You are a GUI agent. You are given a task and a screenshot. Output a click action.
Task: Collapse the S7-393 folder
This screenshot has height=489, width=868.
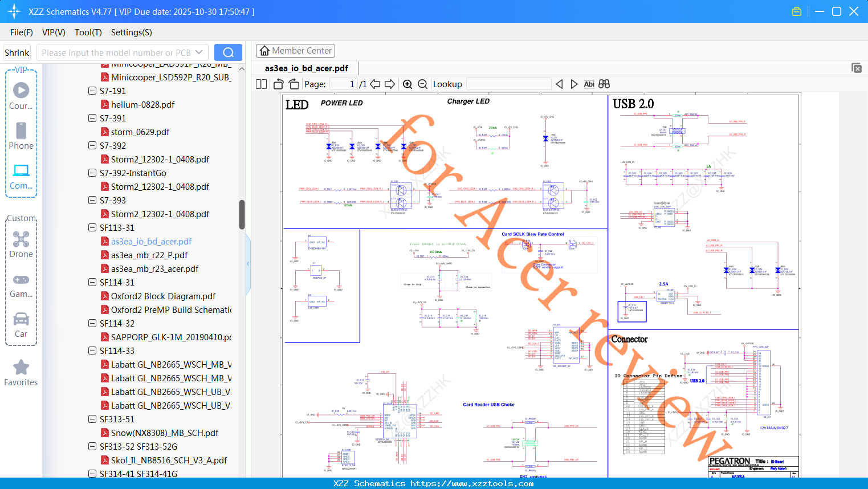click(92, 200)
